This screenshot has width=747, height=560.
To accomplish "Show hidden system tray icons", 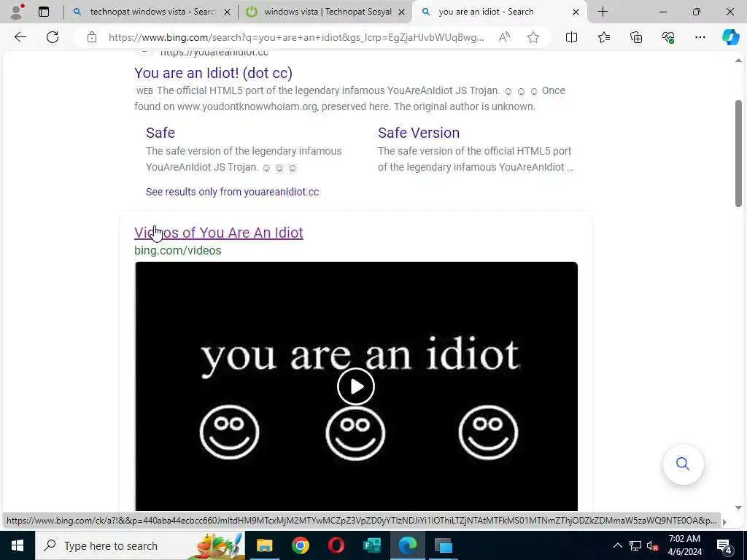I will click(617, 545).
